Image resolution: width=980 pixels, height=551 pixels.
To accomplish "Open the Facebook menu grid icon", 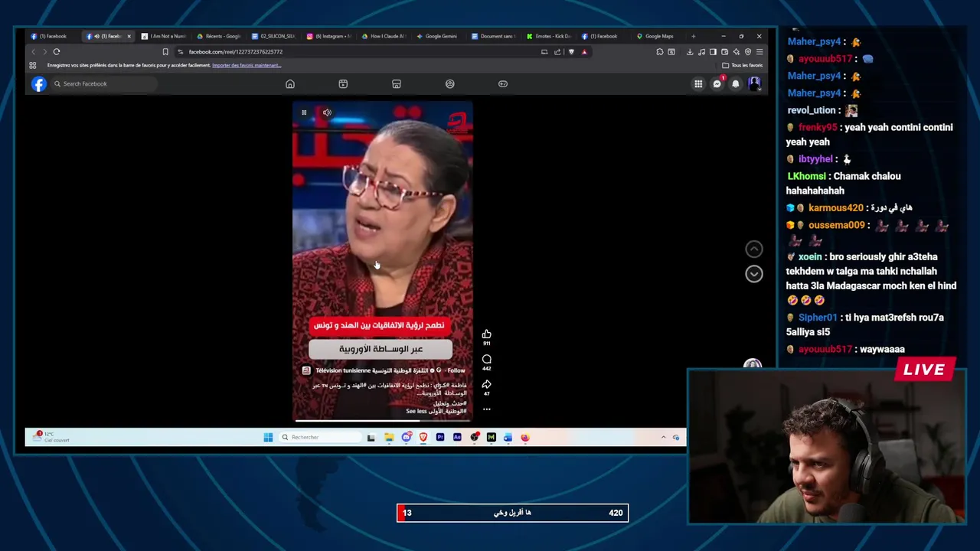I will coord(698,84).
